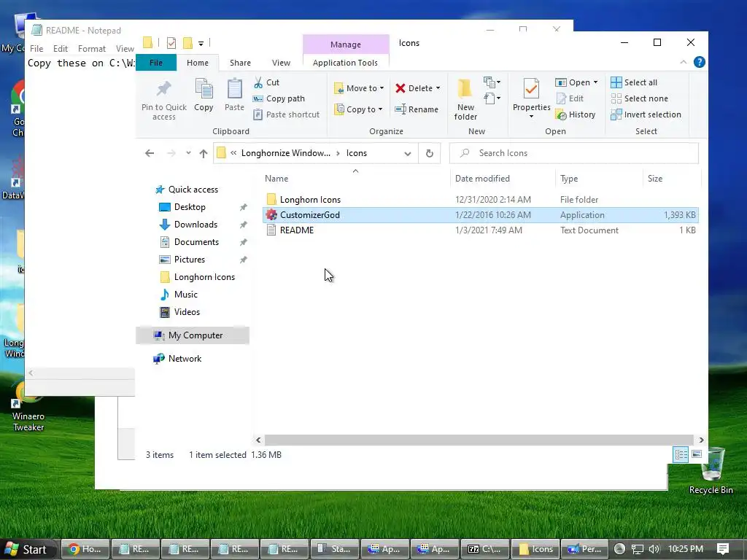
Task: Open the 7z C:\ taskbar button
Action: coord(484,549)
